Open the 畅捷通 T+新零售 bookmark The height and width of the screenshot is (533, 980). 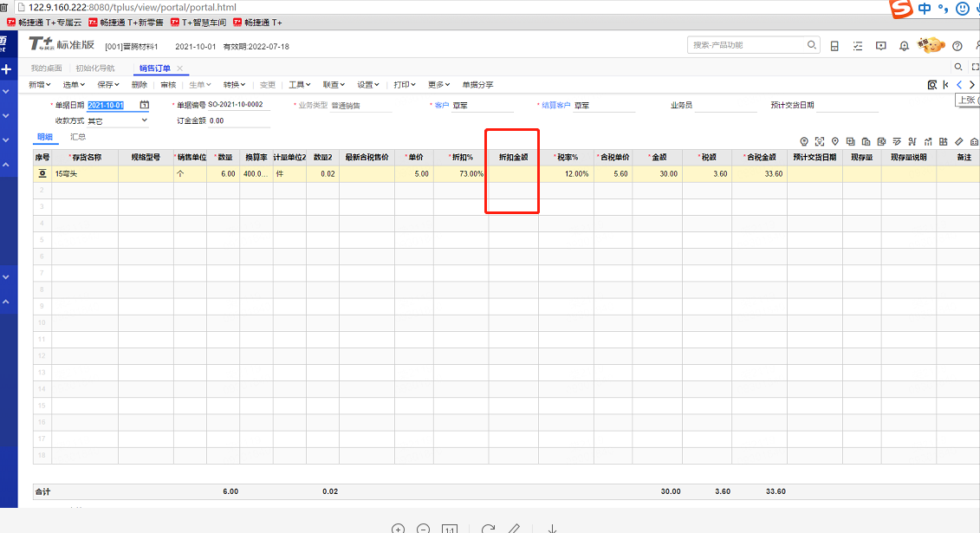[126, 23]
